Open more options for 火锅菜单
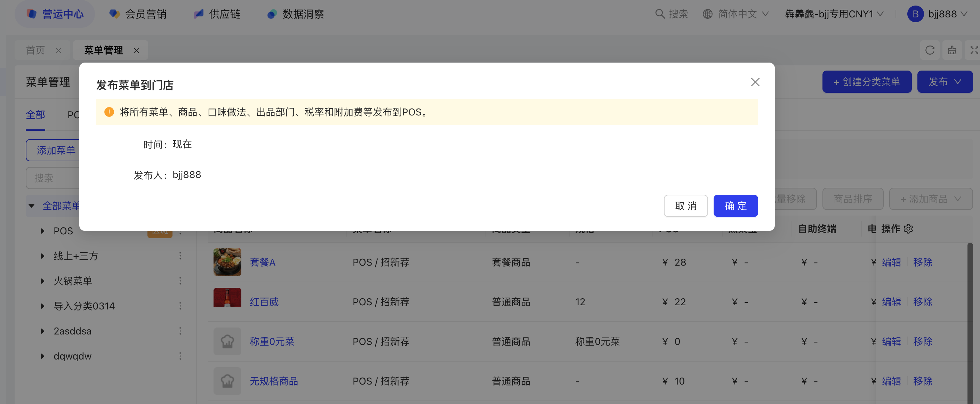 tap(180, 281)
